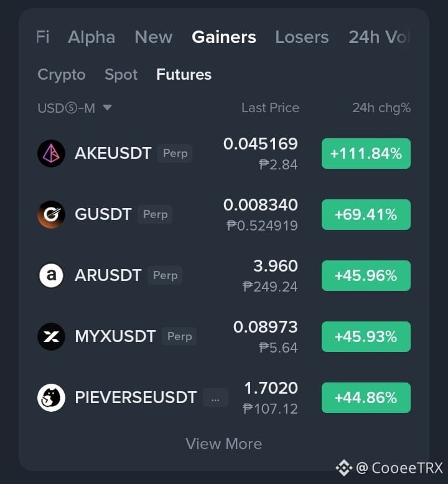Click the PIEVERSEUSDT coin logo icon

pyautogui.click(x=51, y=397)
